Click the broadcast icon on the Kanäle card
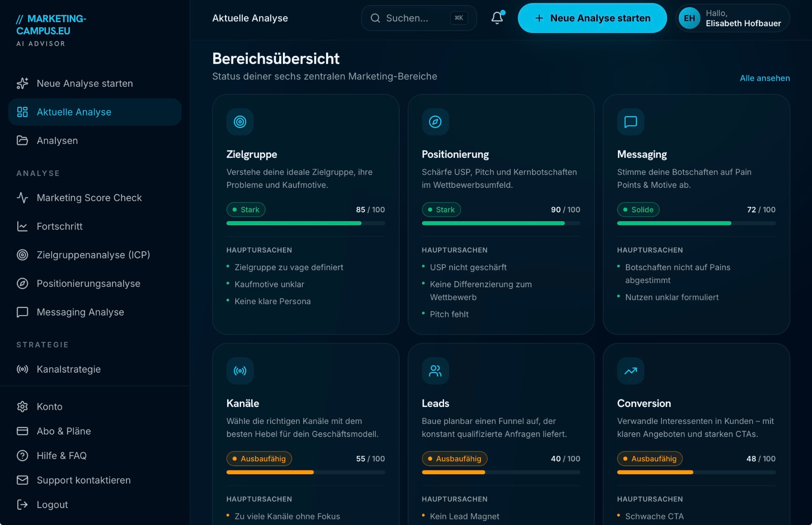The width and height of the screenshot is (812, 525). [240, 371]
